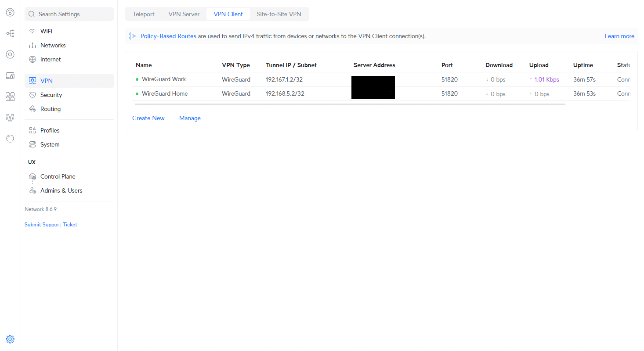This screenshot has height=351, width=644.
Task: Click the WiFi signal icon
Action: point(32,31)
